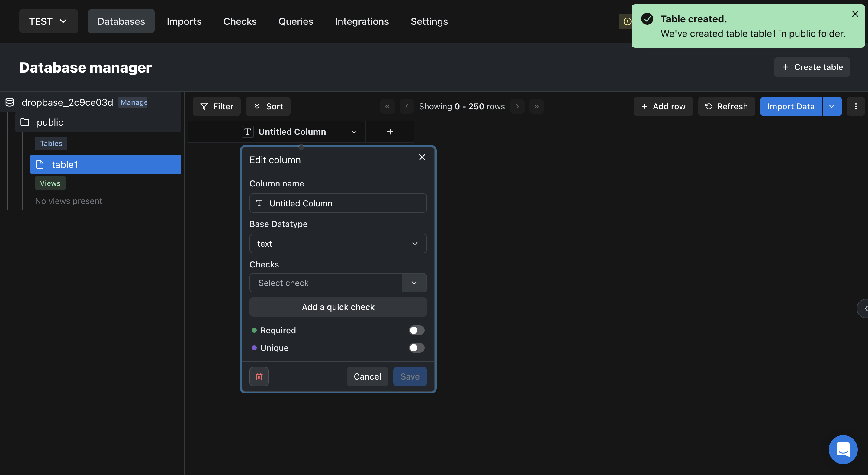868x475 pixels.
Task: Open the Base Datatype text dropdown
Action: (x=338, y=244)
